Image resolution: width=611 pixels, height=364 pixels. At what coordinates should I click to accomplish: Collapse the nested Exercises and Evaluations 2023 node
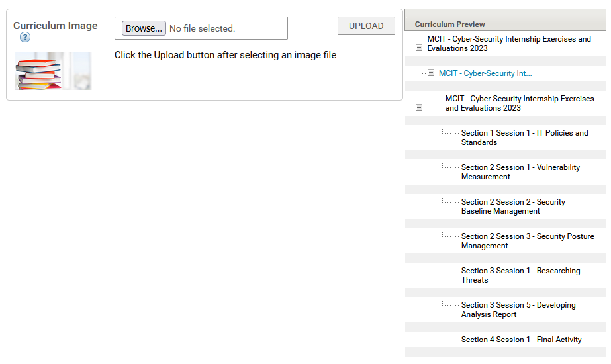click(x=419, y=107)
